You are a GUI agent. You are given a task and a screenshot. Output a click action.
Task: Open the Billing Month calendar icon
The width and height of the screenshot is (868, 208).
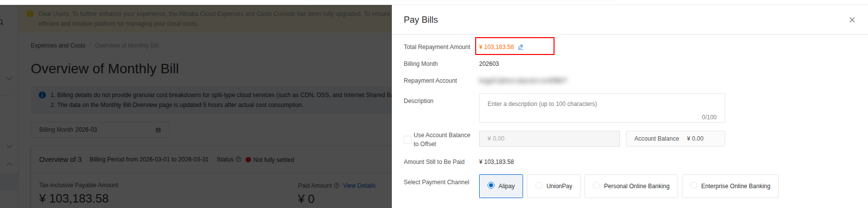158,130
